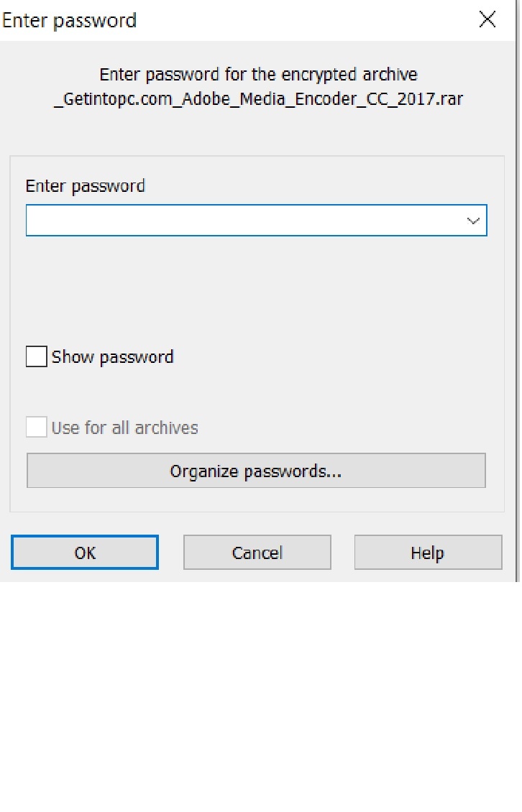Click the greyed box beside Use for all archives
This screenshot has height=812, width=522.
[x=36, y=428]
